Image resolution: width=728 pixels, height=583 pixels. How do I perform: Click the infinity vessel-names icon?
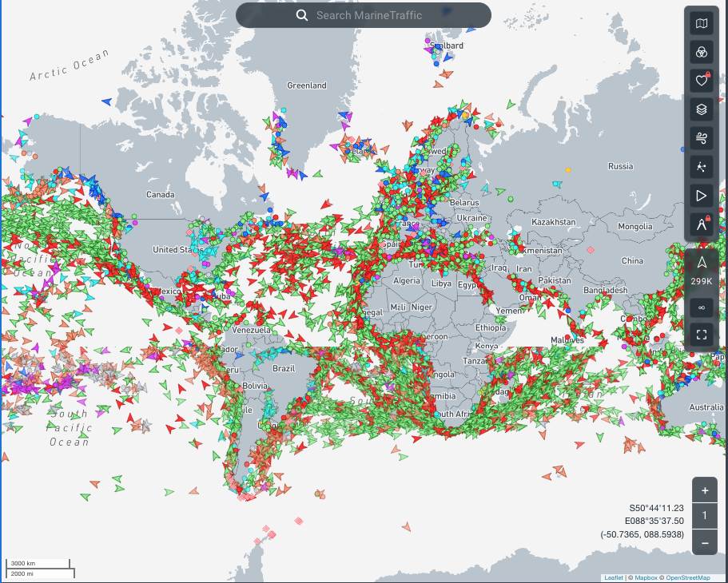[702, 307]
